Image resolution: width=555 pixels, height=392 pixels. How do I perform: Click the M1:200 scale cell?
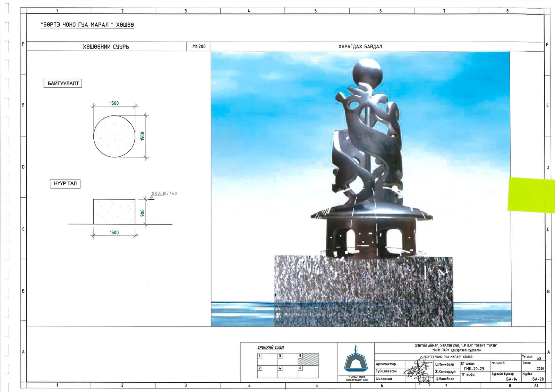(199, 46)
